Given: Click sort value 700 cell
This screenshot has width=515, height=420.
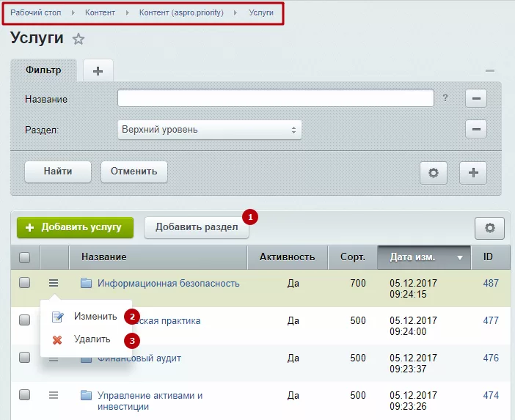Looking at the screenshot, I should pyautogui.click(x=358, y=283).
